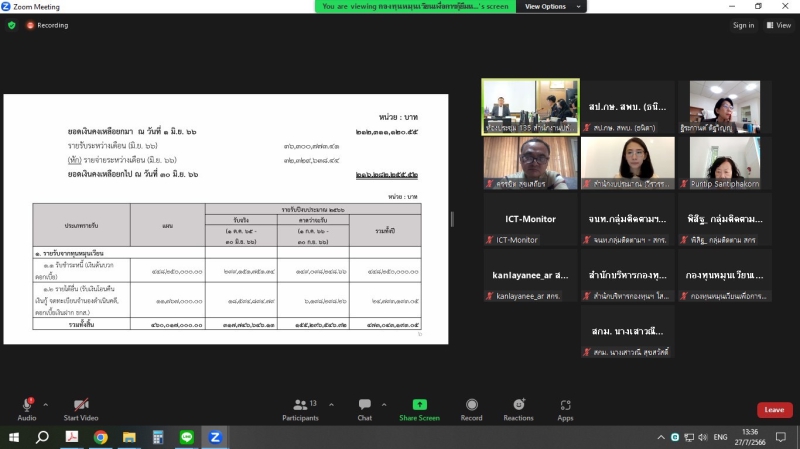This screenshot has height=449, width=800.
Task: Click the Sign in link
Action: pos(743,25)
